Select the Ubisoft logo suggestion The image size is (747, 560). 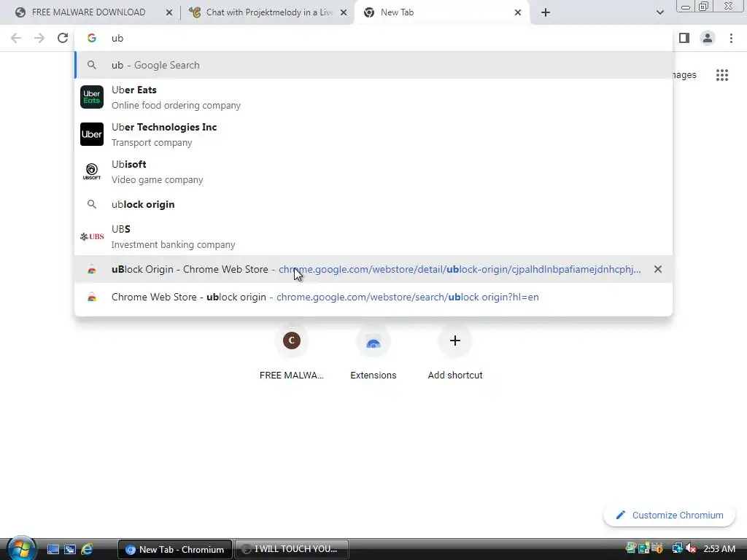[92, 171]
